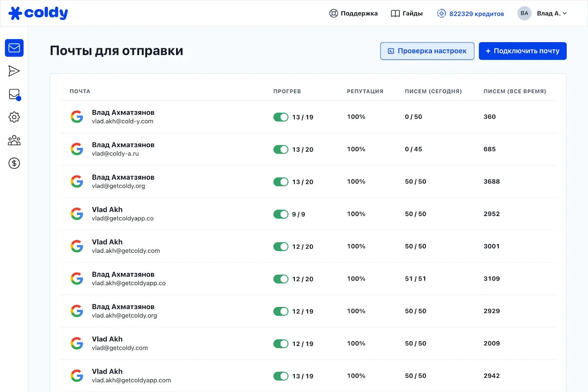
Task: Select the Team icon in sidebar
Action: click(x=14, y=140)
